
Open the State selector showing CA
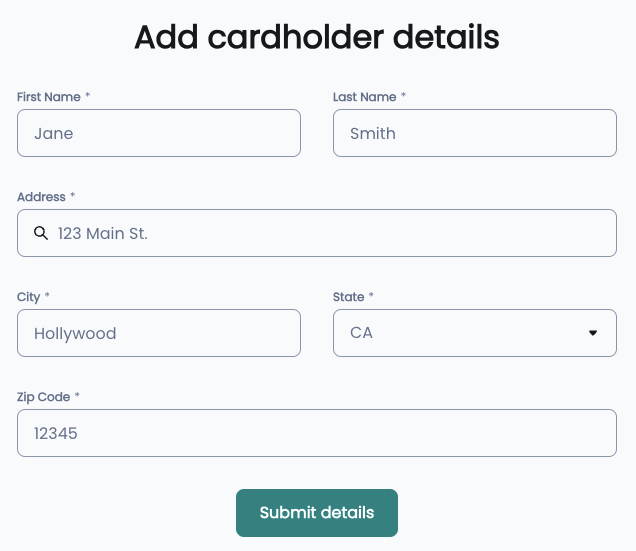460,333
